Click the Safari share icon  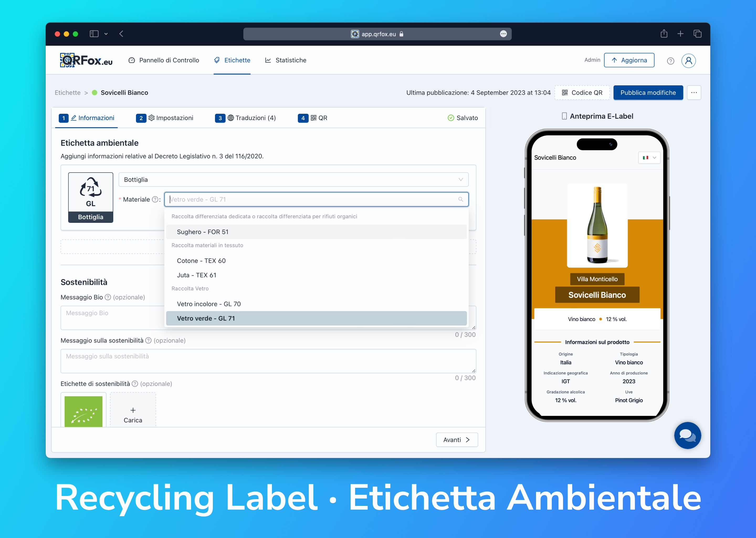coord(664,34)
